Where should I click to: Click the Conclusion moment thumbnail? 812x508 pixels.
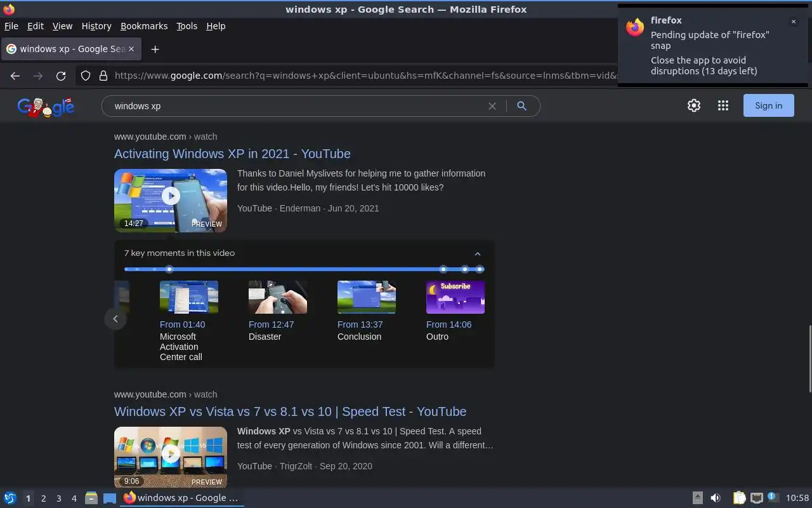click(x=367, y=297)
